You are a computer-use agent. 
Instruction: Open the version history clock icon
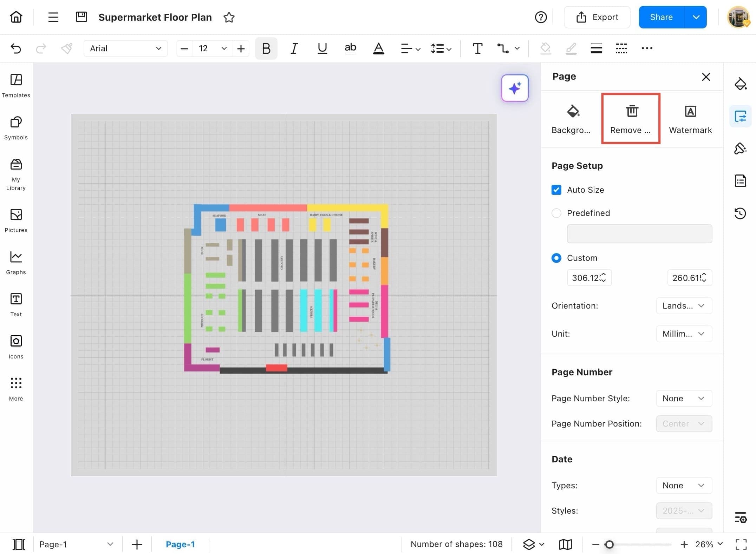[740, 213]
